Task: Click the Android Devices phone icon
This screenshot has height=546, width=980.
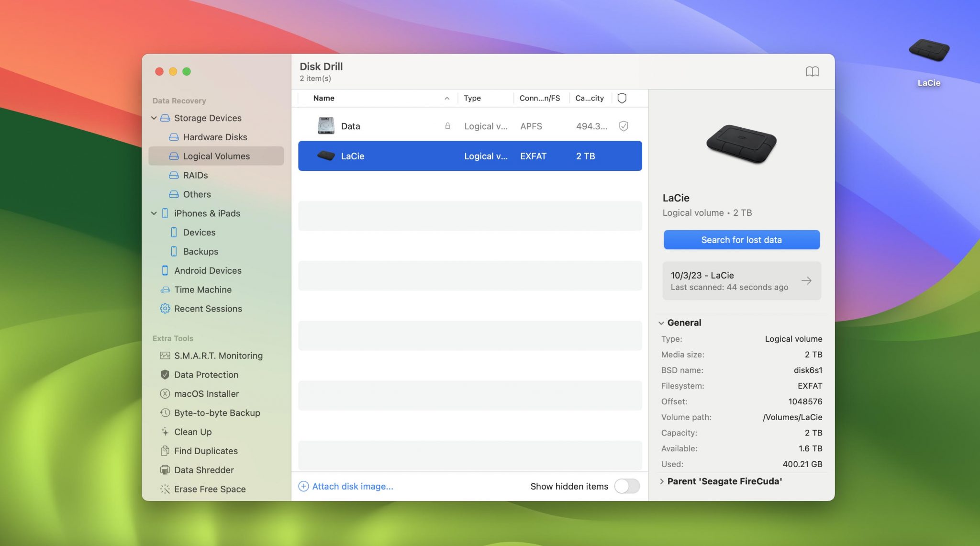Action: (x=165, y=270)
